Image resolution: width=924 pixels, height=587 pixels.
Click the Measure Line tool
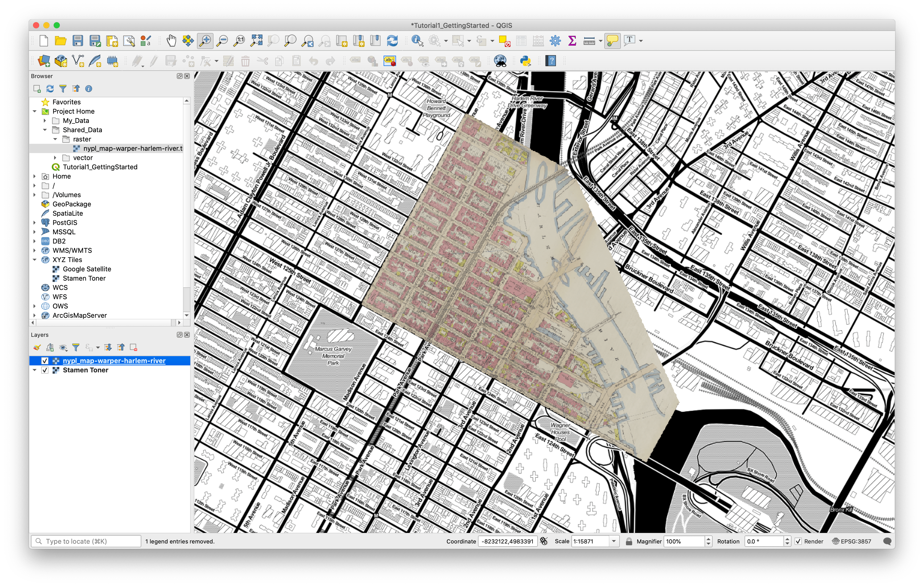[x=590, y=41]
